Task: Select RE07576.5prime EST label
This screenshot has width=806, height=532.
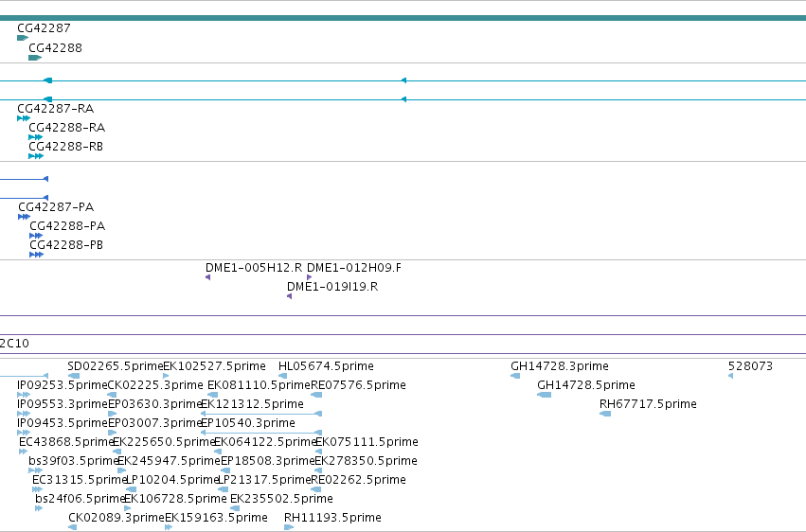Action: click(x=358, y=385)
